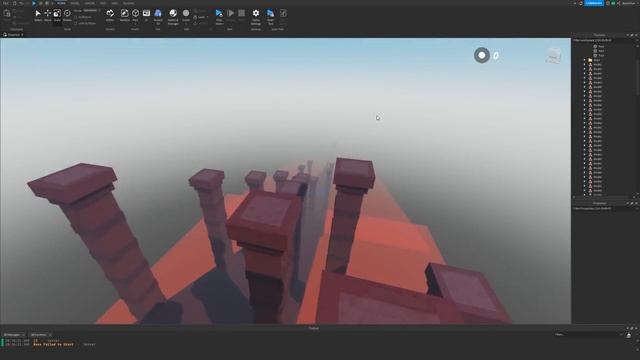Viewport: 640px width, 360px height.
Task: Click the quick-access run button
Action: click(33, 3)
